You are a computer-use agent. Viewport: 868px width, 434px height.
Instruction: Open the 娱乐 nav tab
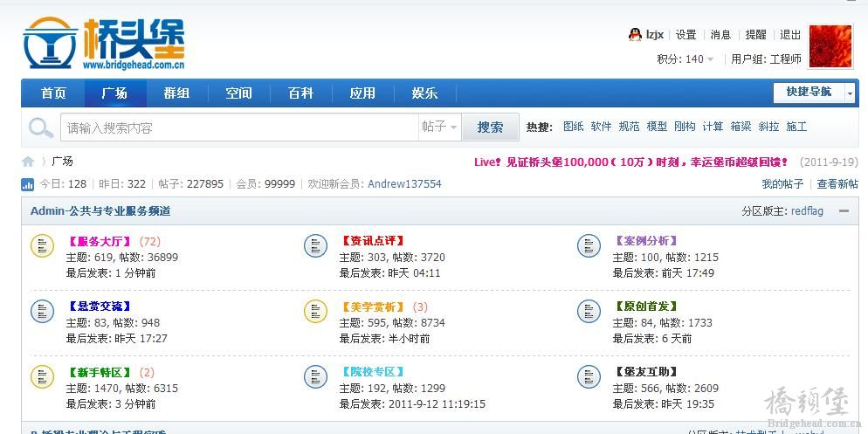(x=425, y=93)
